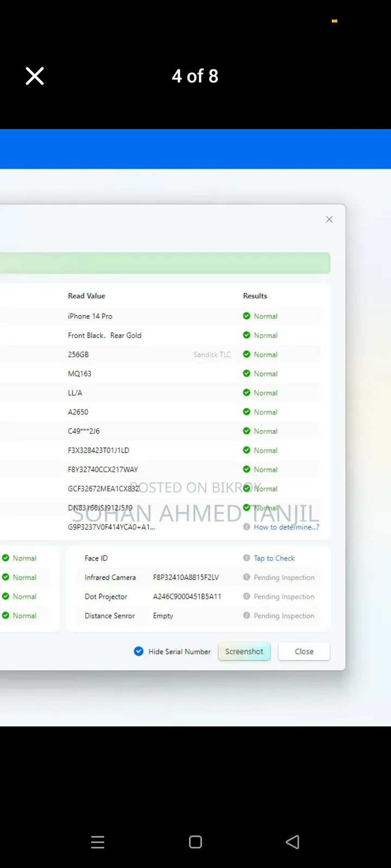Select the 'Empty' distance sensor value
The height and width of the screenshot is (868, 391).
tap(163, 616)
